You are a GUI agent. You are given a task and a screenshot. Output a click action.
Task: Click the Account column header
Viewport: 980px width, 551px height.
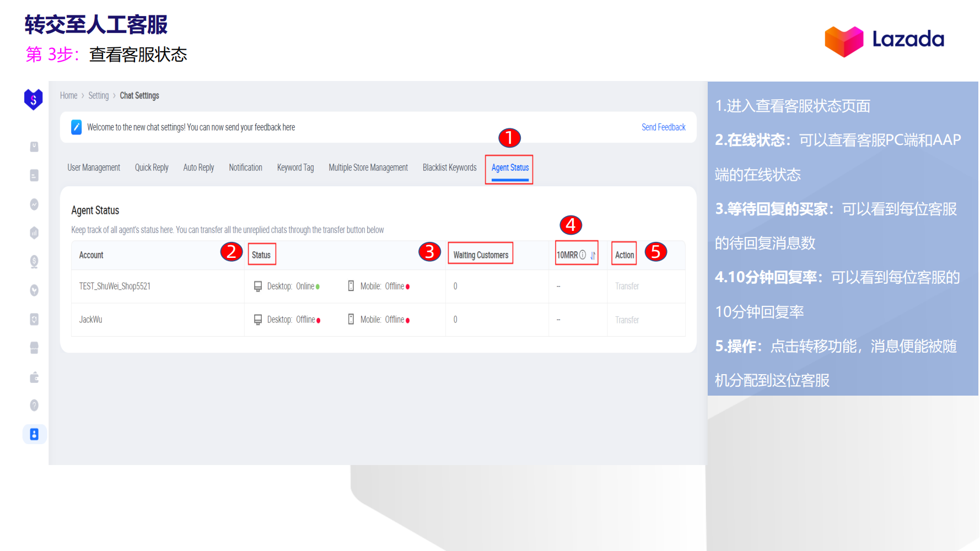(x=91, y=255)
